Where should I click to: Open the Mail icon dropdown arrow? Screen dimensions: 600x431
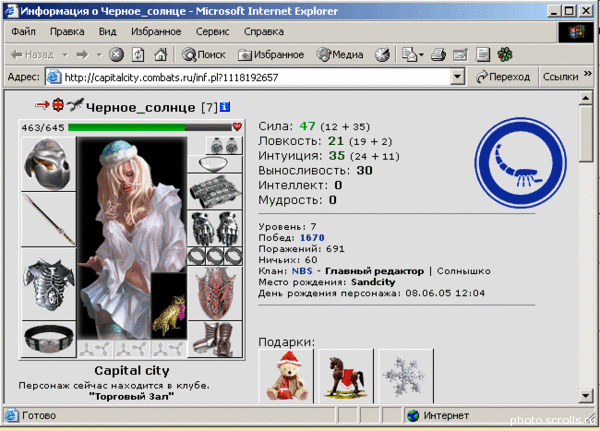(421, 55)
